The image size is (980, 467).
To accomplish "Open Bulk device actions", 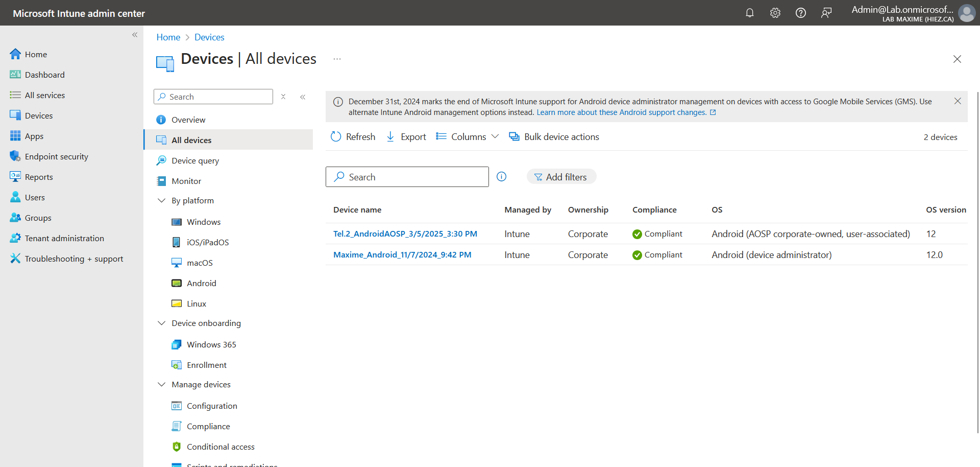I will (554, 137).
